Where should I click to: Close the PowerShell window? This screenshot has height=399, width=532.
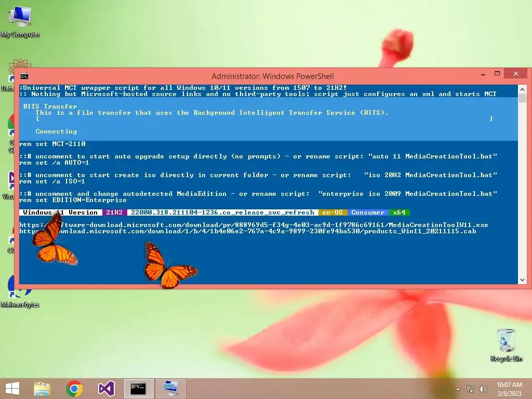coord(516,74)
